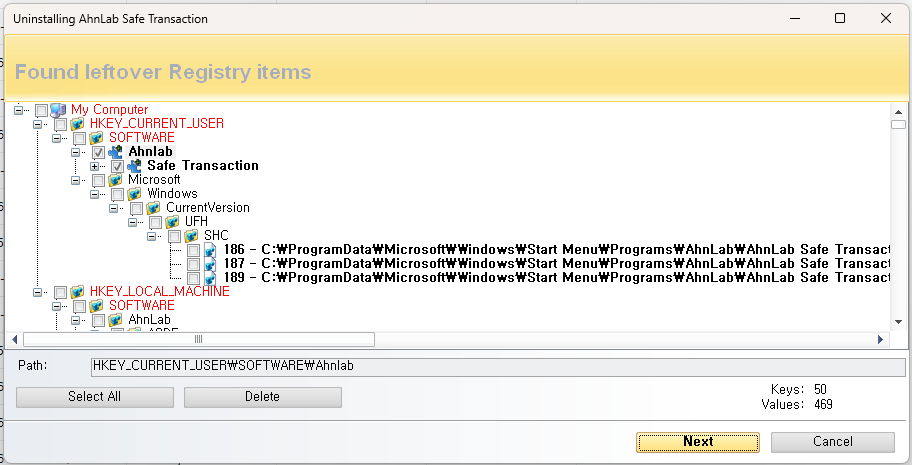
Task: Check the Microsoft key checkbox
Action: tap(98, 180)
